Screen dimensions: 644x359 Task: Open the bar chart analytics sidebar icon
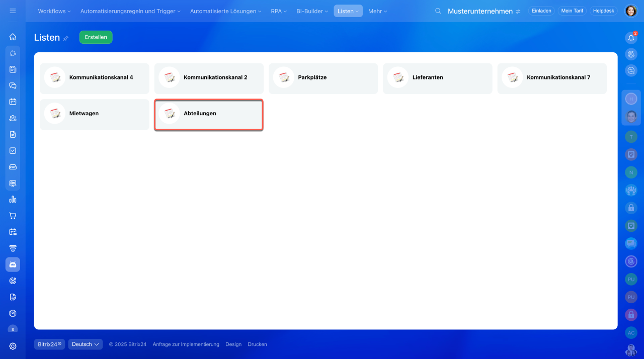point(13,199)
